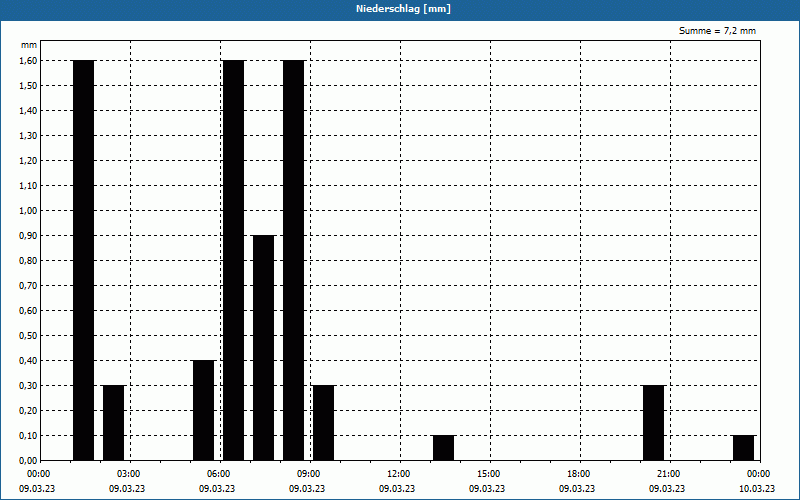Click the y-axis value 1,40
800x500 pixels.
pos(28,111)
